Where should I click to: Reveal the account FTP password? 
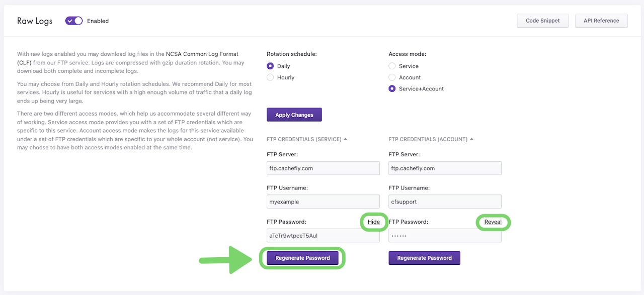(493, 222)
